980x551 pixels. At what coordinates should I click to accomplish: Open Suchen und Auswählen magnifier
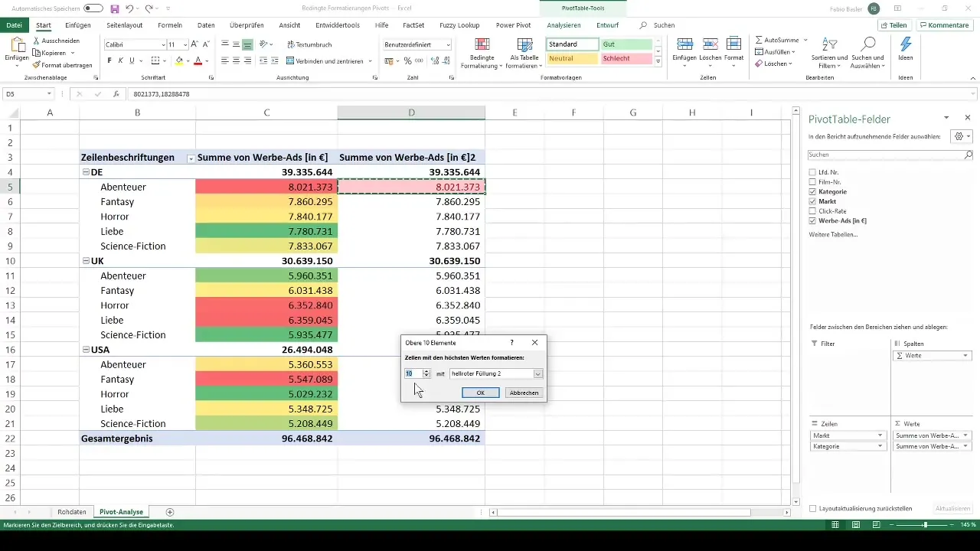pos(868,52)
